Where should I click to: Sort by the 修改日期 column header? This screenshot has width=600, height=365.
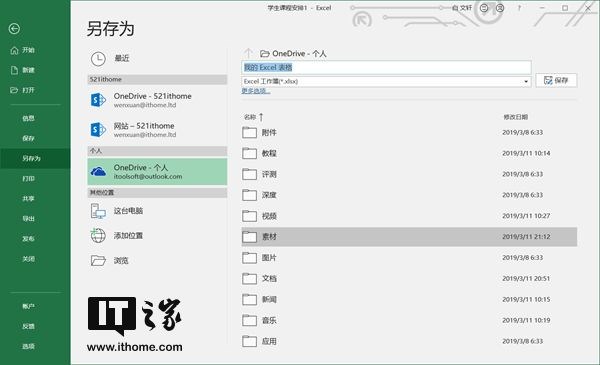(515, 117)
